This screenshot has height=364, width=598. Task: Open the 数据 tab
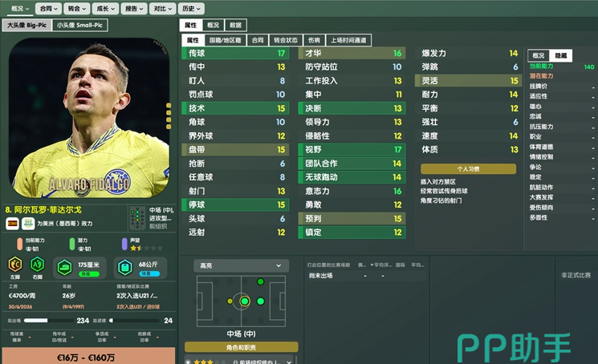pyautogui.click(x=235, y=25)
